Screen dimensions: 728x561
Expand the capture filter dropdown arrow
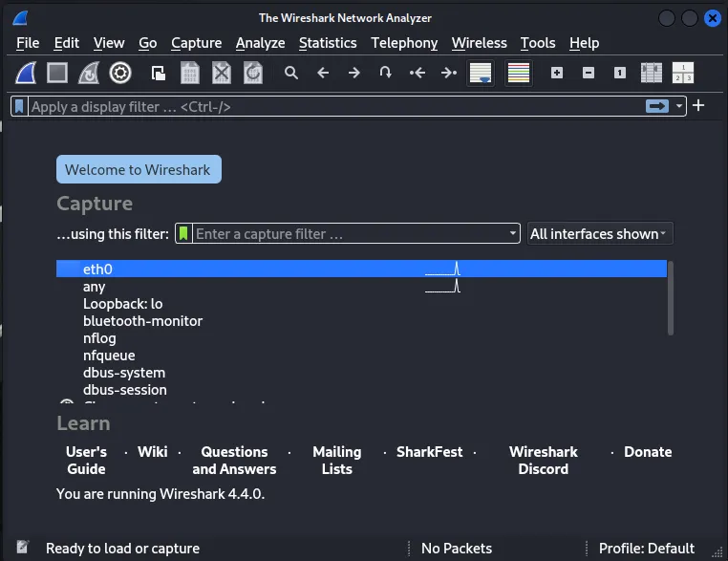(513, 234)
